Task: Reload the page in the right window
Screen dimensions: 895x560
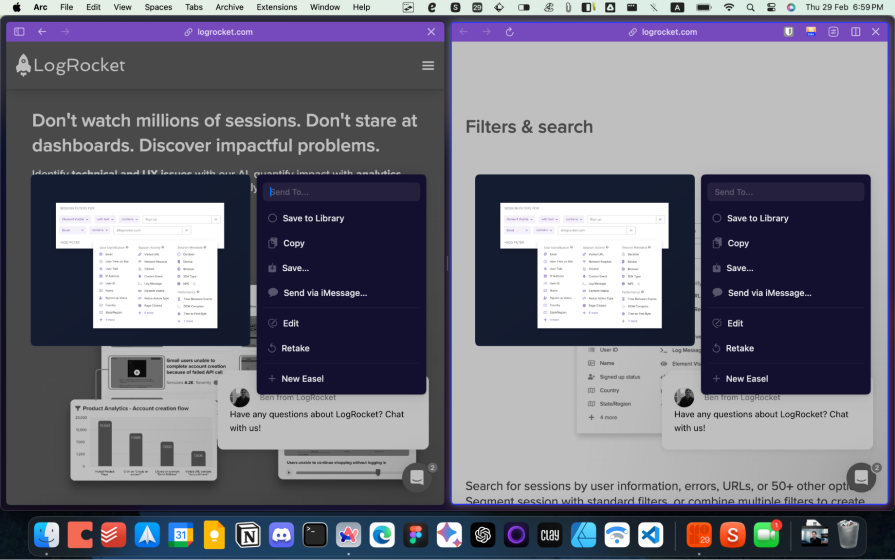Action: (x=510, y=32)
